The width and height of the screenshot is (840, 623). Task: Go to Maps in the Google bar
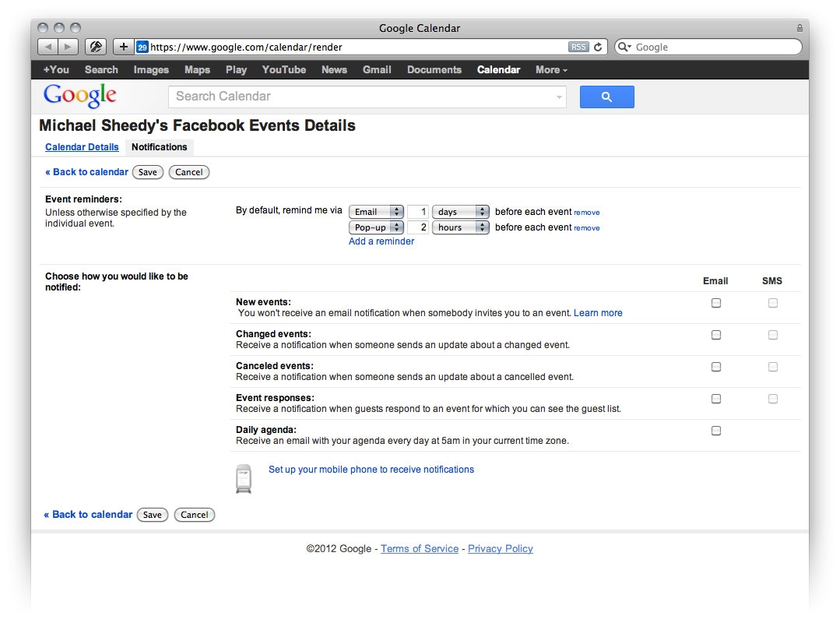(197, 69)
